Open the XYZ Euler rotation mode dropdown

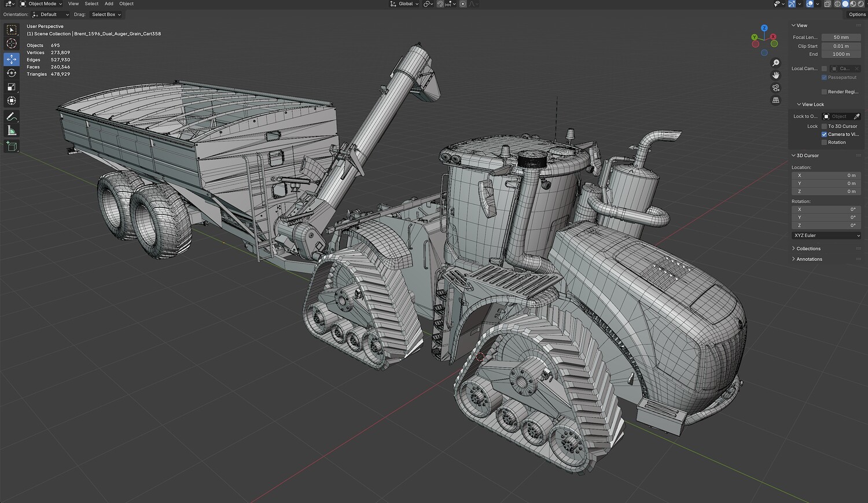(826, 236)
